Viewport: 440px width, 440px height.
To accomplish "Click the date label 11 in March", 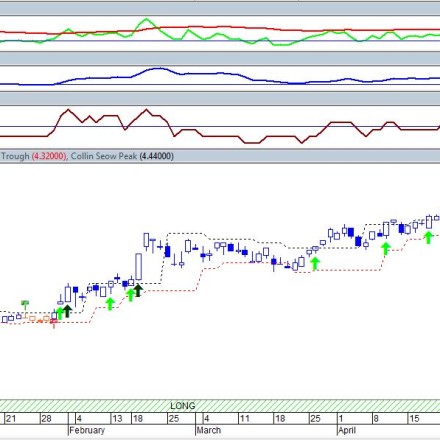I will (x=245, y=418).
